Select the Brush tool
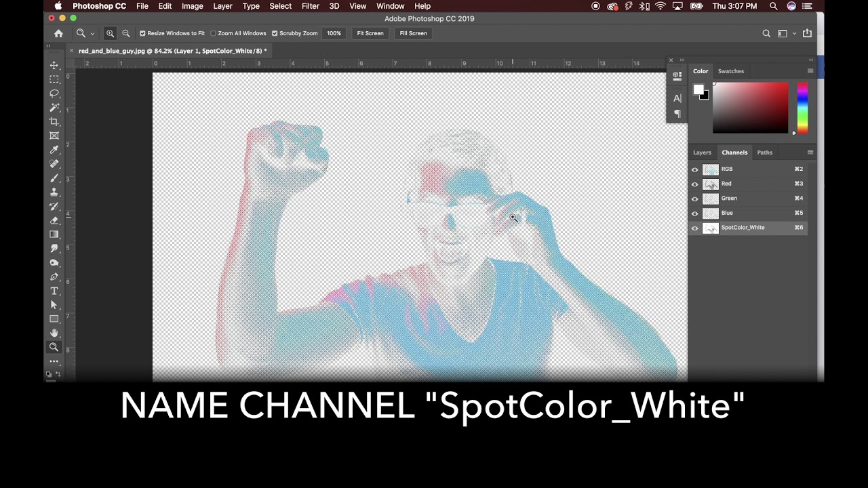 [x=54, y=178]
